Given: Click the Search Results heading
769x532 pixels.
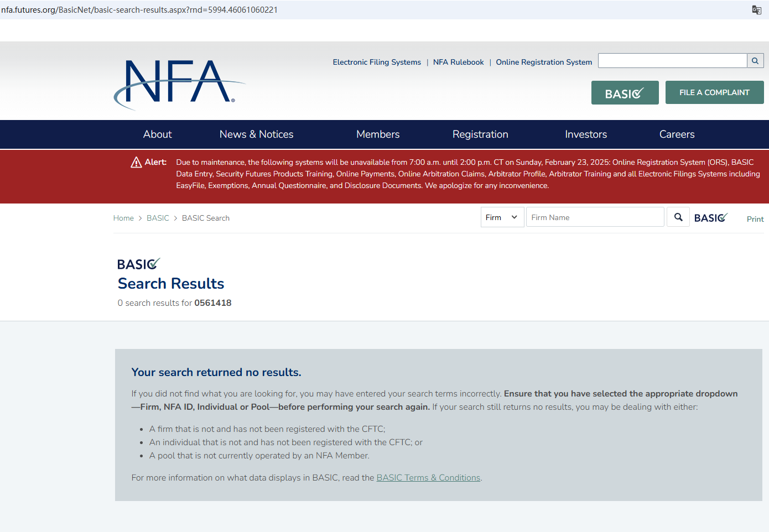Looking at the screenshot, I should [x=171, y=284].
